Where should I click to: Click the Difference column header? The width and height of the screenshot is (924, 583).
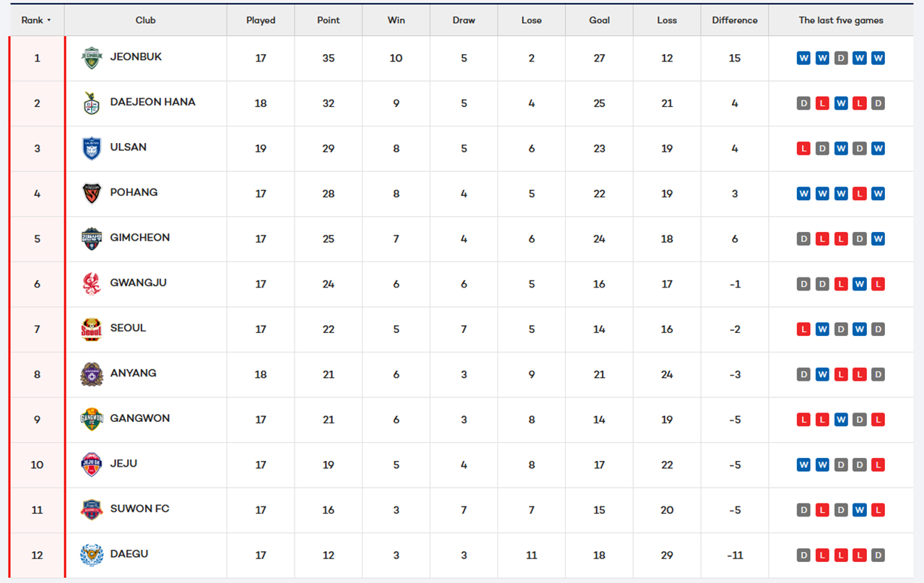pos(734,20)
